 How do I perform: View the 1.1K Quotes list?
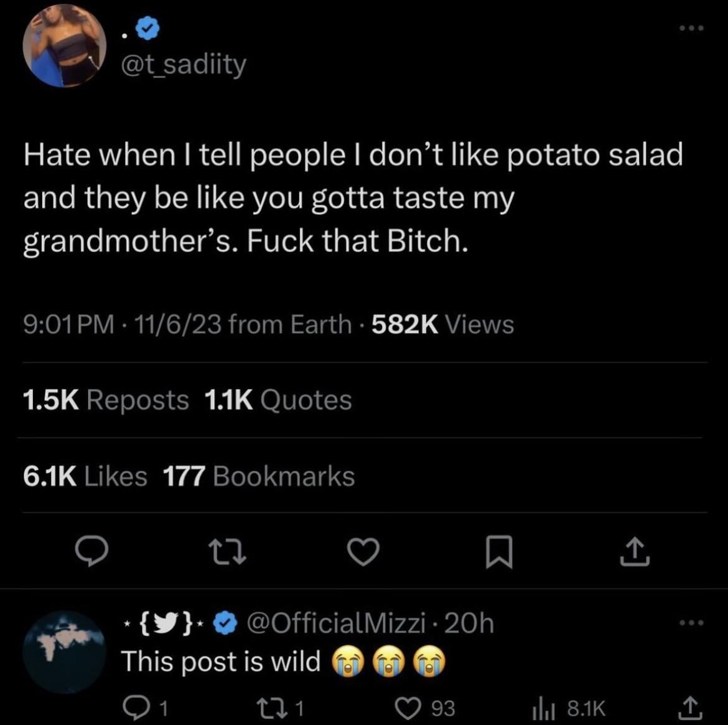click(278, 400)
